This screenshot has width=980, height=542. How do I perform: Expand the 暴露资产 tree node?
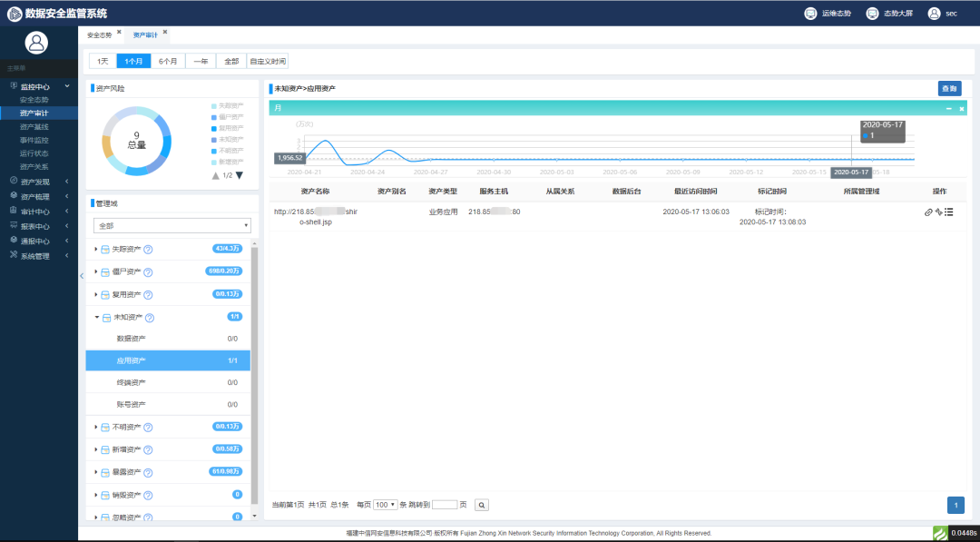pos(96,473)
